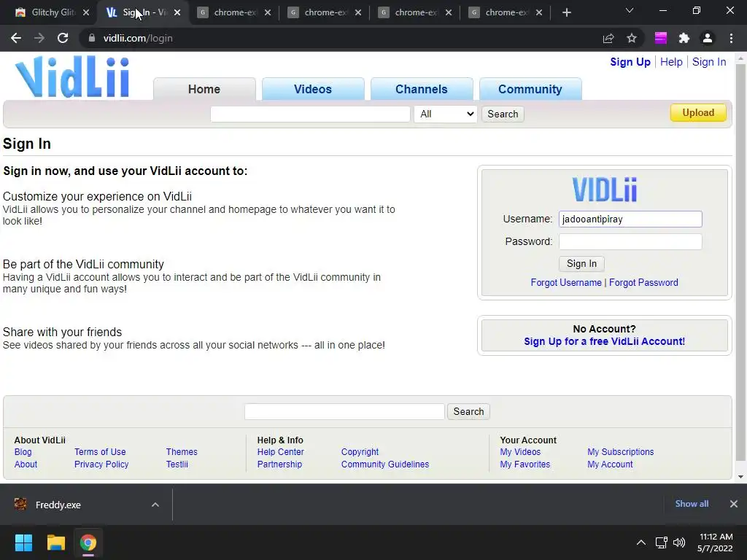Open the My Account link
This screenshot has height=560, width=747.
[x=610, y=464]
